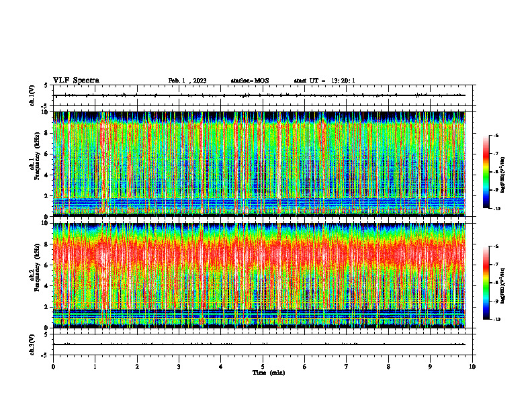The width and height of the screenshot is (532, 411).
Task: Click the 8 tick on time axis
Action: coord(388,367)
